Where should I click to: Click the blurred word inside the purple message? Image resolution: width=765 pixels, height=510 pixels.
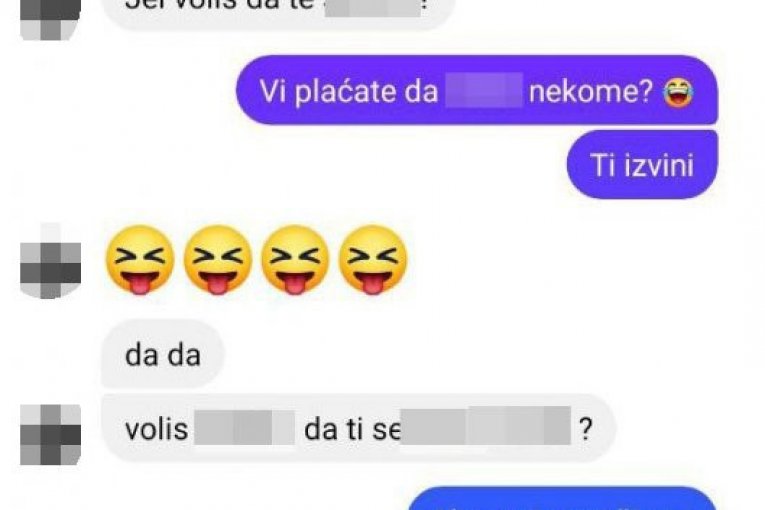click(484, 90)
